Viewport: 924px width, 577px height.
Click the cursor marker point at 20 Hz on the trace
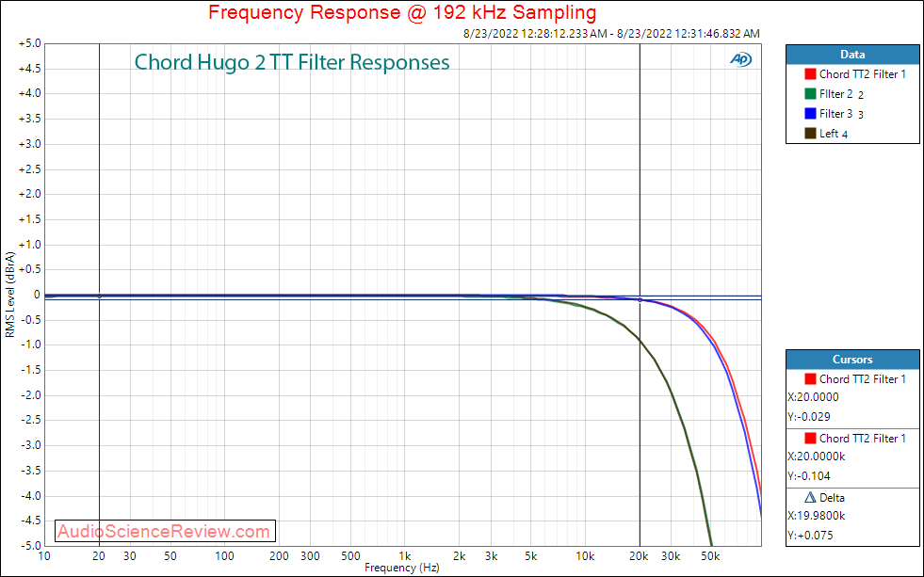click(99, 297)
